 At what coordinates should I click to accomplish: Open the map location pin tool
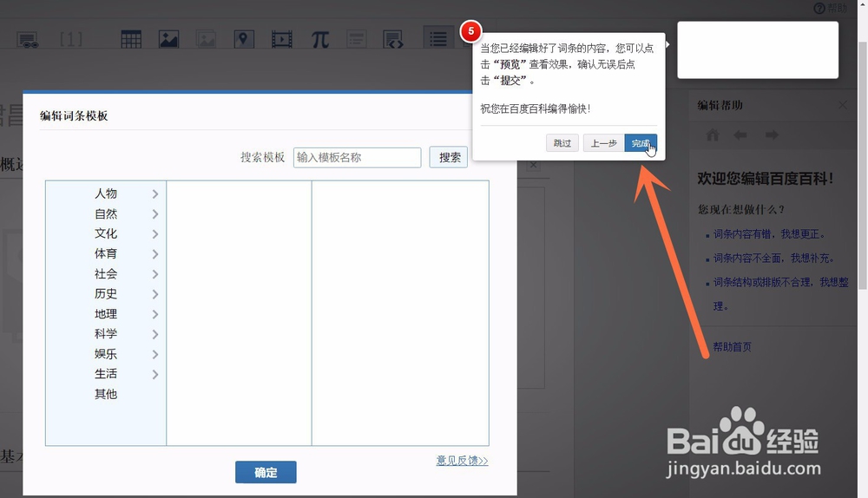click(x=244, y=39)
